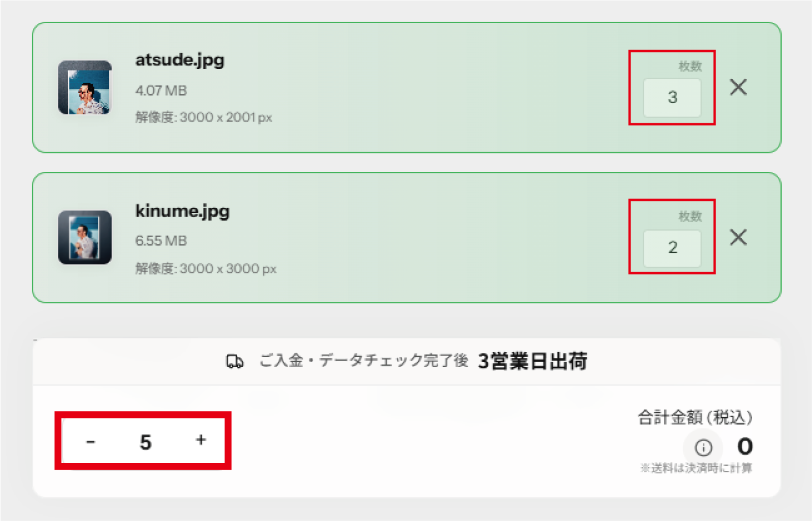
Task: Decrease total quantity with minus button
Action: 91,442
